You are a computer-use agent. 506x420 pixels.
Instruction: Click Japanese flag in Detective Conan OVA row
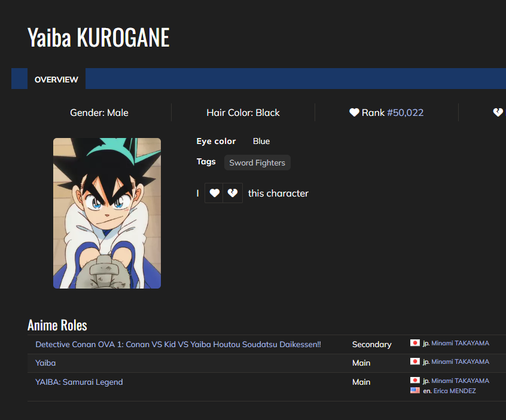[415, 343]
